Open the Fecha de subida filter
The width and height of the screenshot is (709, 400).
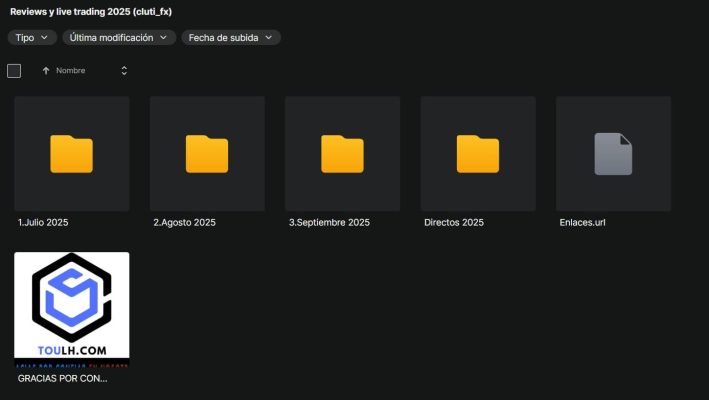[x=230, y=37]
